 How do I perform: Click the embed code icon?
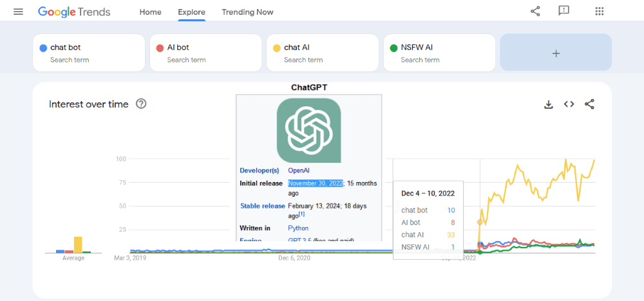(569, 104)
